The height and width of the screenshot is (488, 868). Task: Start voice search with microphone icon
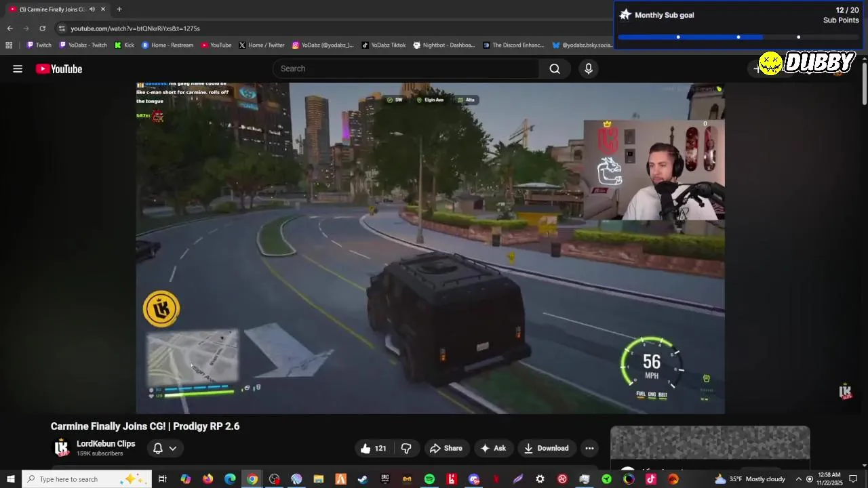click(589, 68)
